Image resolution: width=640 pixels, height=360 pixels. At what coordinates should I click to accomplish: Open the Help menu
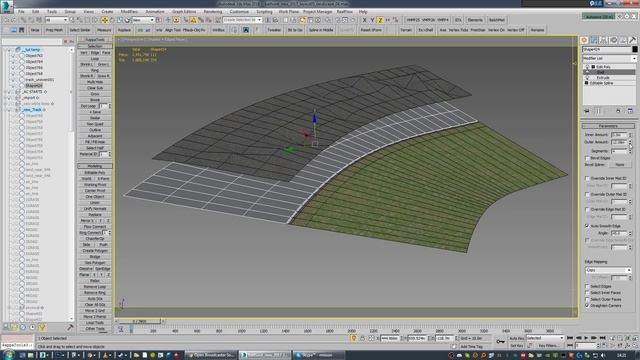click(x=363, y=12)
